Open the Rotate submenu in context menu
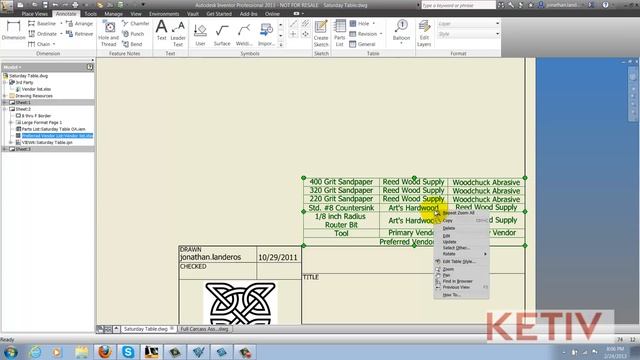Screen dimensions: 640x360 pyautogui.click(x=461, y=254)
